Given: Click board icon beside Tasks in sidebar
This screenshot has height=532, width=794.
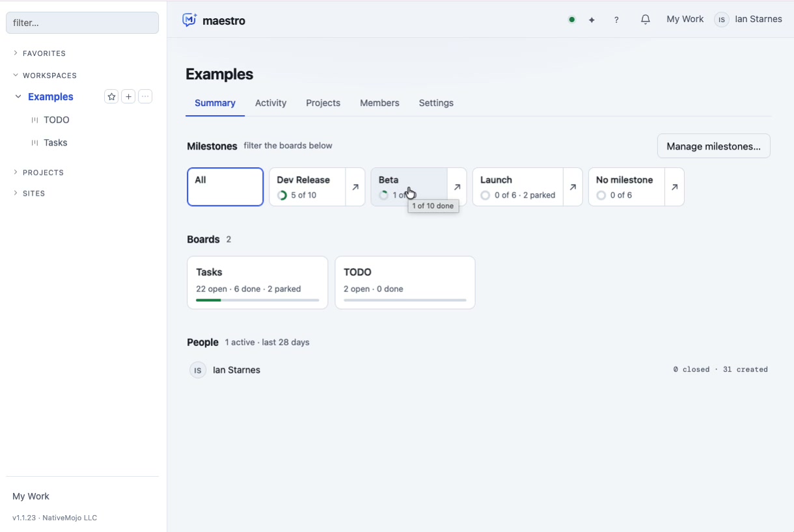Looking at the screenshot, I should pos(34,143).
